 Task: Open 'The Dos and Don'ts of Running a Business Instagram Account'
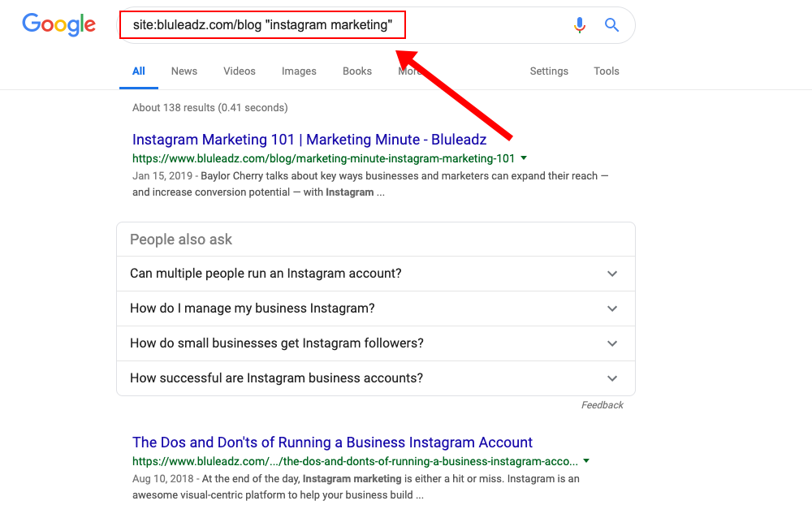pyautogui.click(x=332, y=442)
